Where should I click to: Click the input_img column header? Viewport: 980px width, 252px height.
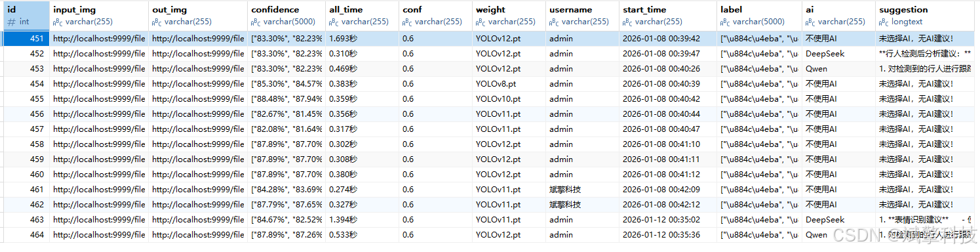click(x=98, y=15)
